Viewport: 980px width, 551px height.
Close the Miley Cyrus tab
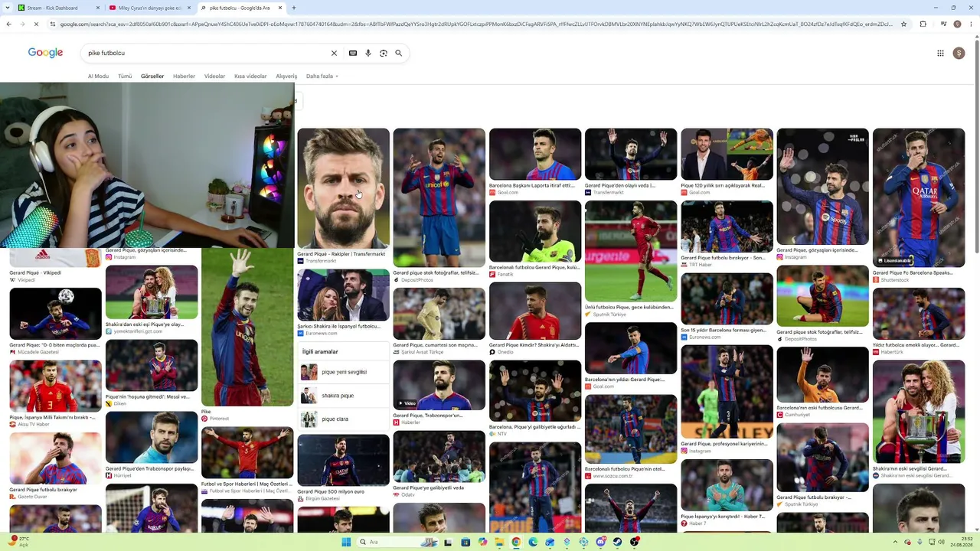pos(188,8)
